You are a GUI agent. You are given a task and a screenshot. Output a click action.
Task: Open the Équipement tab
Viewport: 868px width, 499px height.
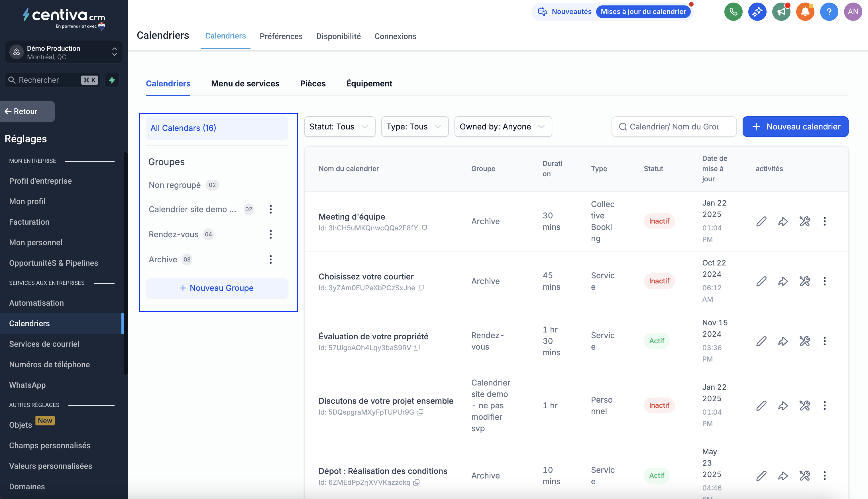(x=369, y=83)
